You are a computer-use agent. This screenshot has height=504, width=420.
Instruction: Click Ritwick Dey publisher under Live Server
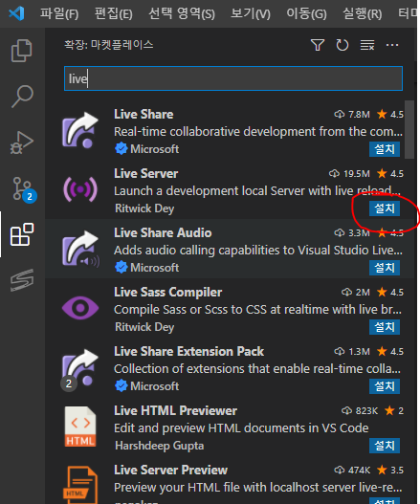pos(144,208)
